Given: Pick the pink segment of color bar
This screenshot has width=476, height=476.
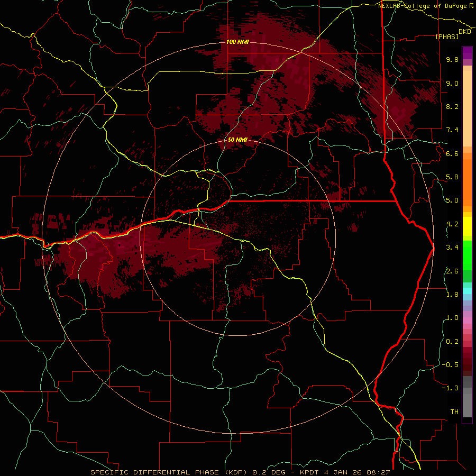Looking at the screenshot, I should [x=467, y=321].
